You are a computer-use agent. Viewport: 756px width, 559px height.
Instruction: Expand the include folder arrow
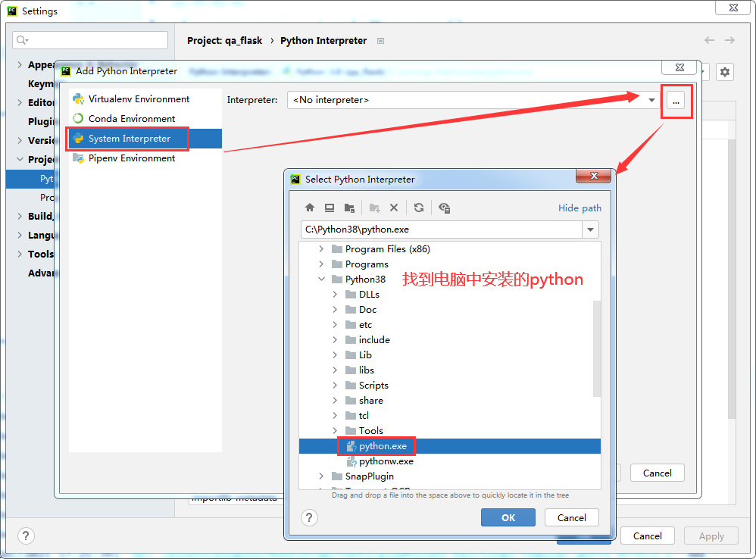(335, 340)
